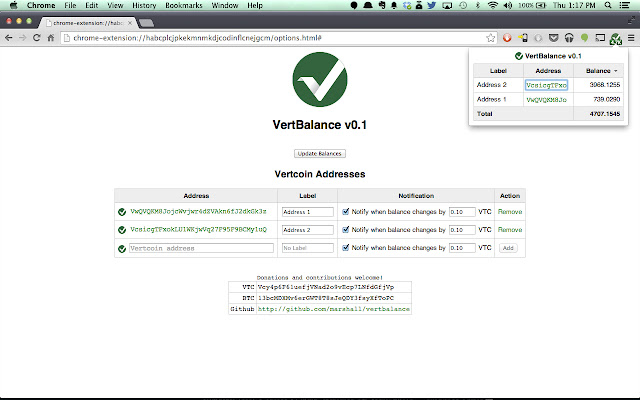Click the 3968.1255 balance in popup
Viewport: 640px width, 400px height.
click(604, 85)
